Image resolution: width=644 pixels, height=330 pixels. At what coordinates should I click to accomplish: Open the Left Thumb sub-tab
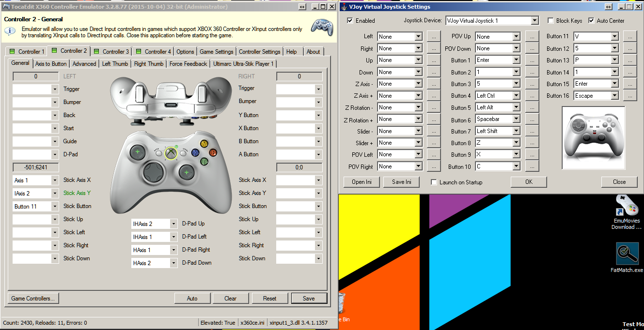(115, 64)
